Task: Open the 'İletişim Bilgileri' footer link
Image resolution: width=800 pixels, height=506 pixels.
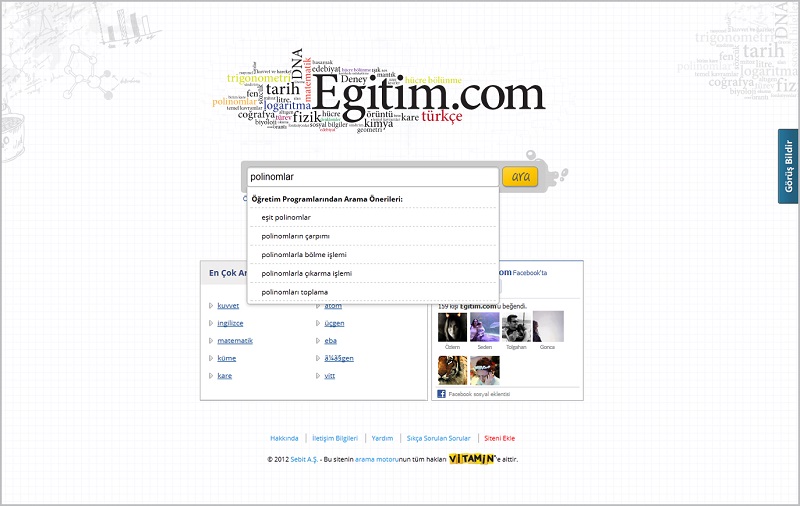Action: point(335,438)
